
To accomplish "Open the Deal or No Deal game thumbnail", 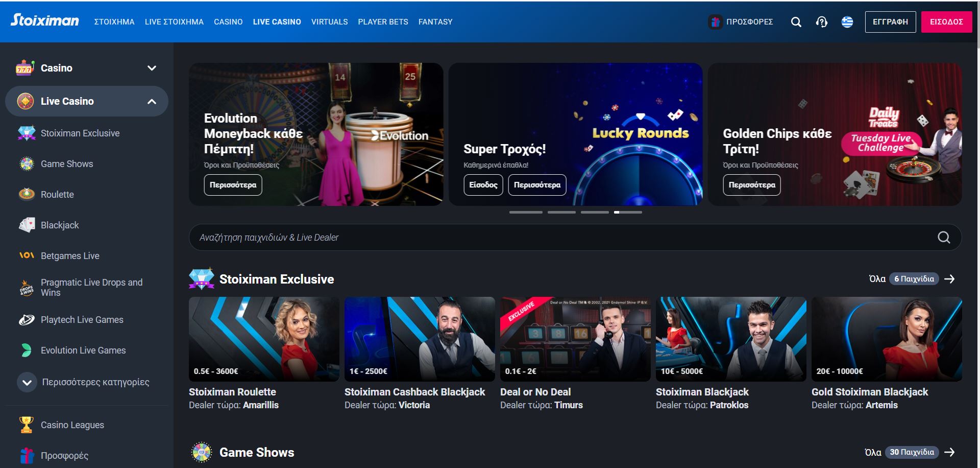I will pos(575,339).
